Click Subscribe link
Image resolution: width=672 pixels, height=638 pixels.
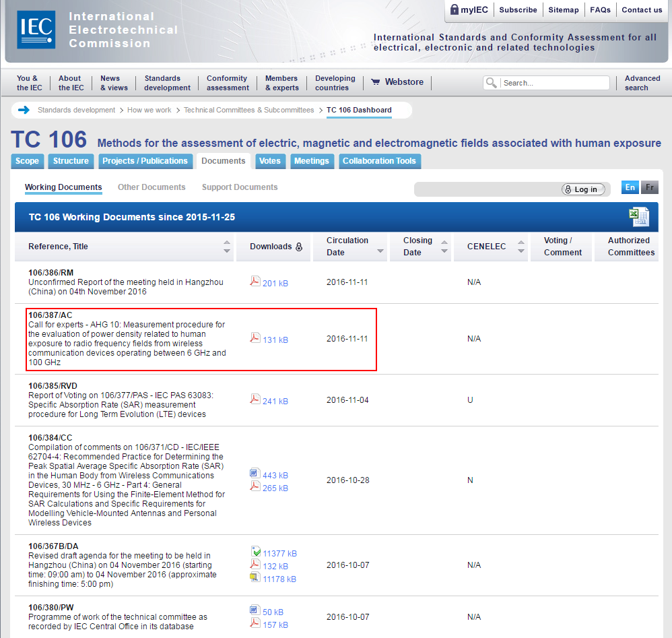[518, 10]
